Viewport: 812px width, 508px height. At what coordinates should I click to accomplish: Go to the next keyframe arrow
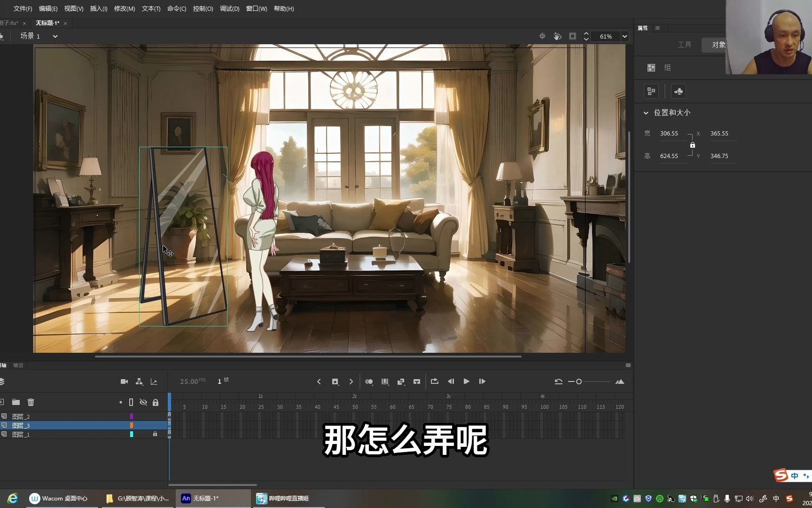[x=351, y=381]
